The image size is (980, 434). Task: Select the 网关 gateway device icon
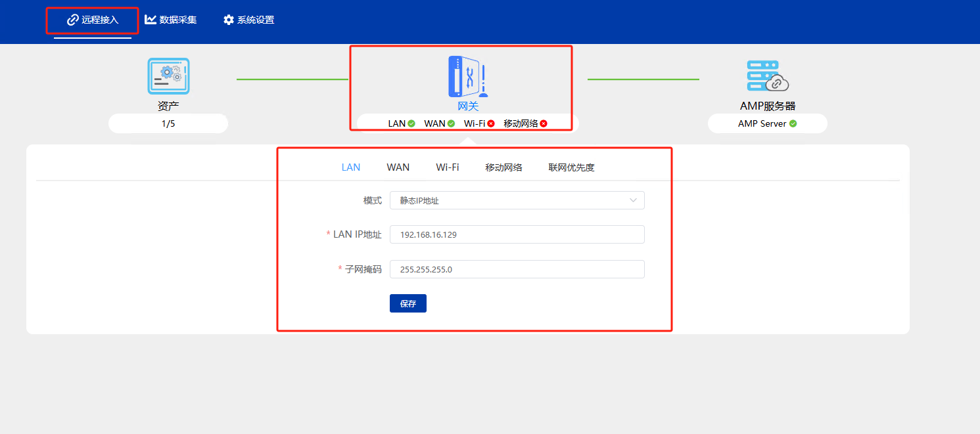coord(468,76)
